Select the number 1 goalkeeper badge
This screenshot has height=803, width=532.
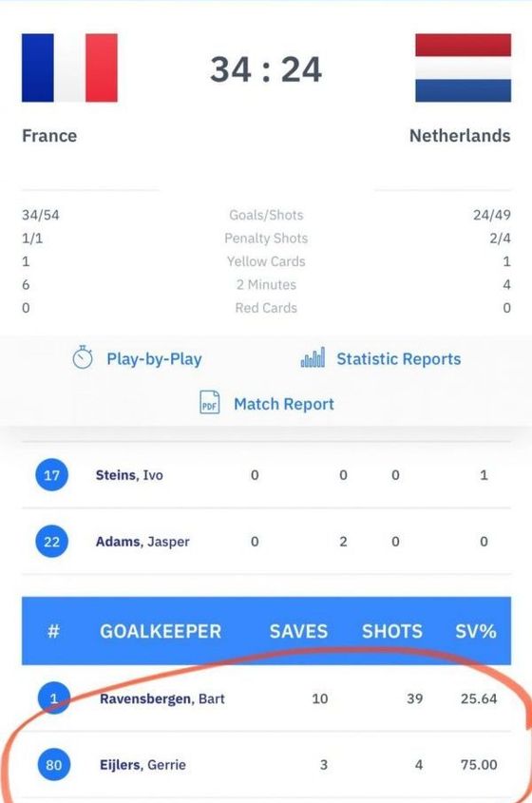click(54, 698)
